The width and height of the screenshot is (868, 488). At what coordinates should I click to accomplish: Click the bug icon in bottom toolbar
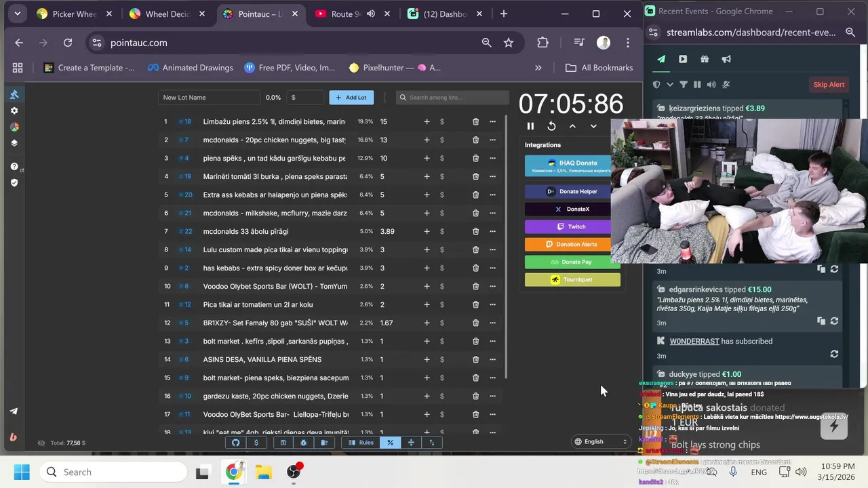click(303, 443)
